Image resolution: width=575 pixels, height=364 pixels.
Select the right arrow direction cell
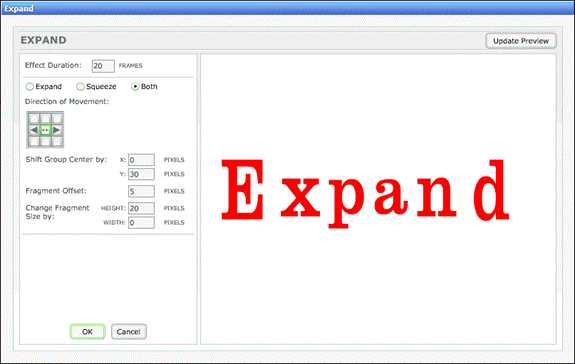click(x=56, y=130)
